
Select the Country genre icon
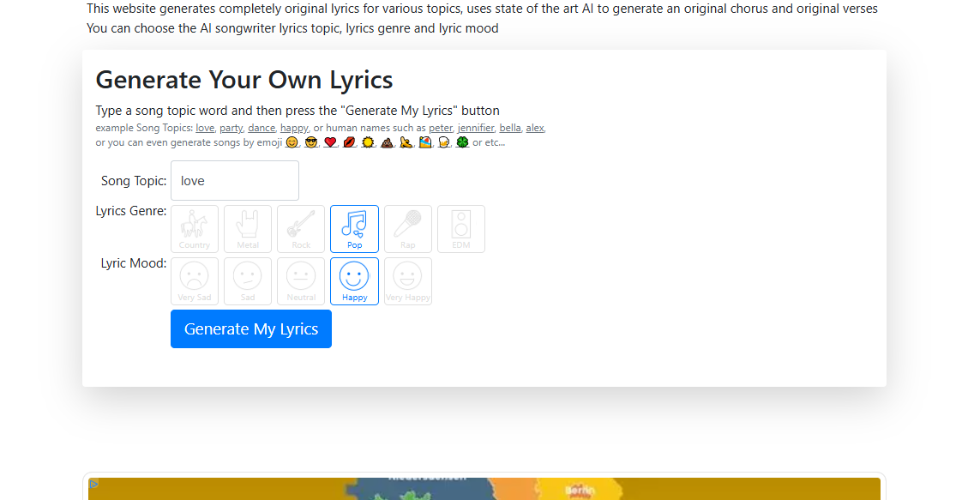[x=195, y=228]
